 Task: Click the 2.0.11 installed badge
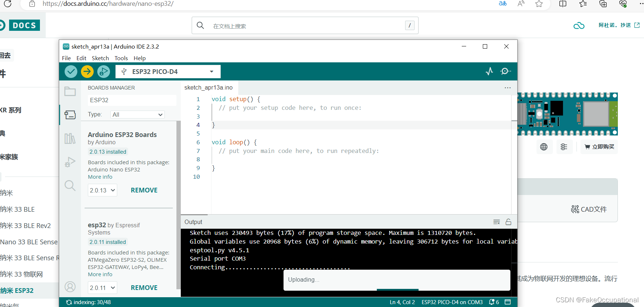coord(108,242)
